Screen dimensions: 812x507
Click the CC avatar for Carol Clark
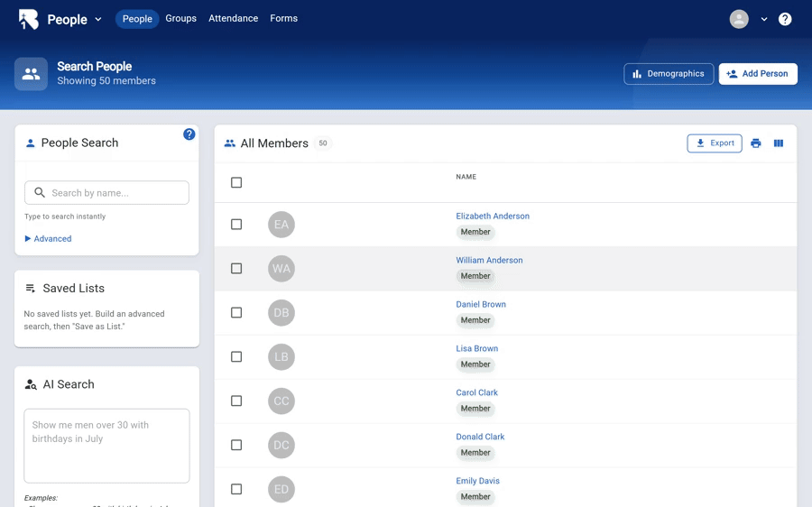tap(281, 401)
